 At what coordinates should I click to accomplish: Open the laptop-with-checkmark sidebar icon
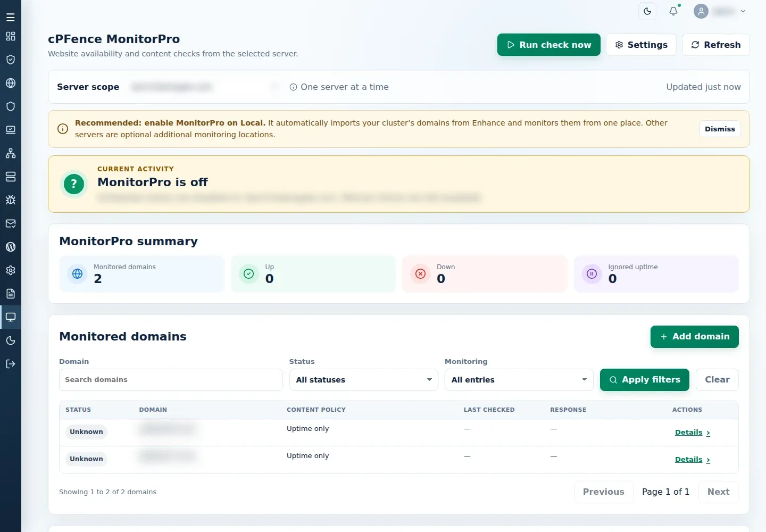click(x=11, y=130)
